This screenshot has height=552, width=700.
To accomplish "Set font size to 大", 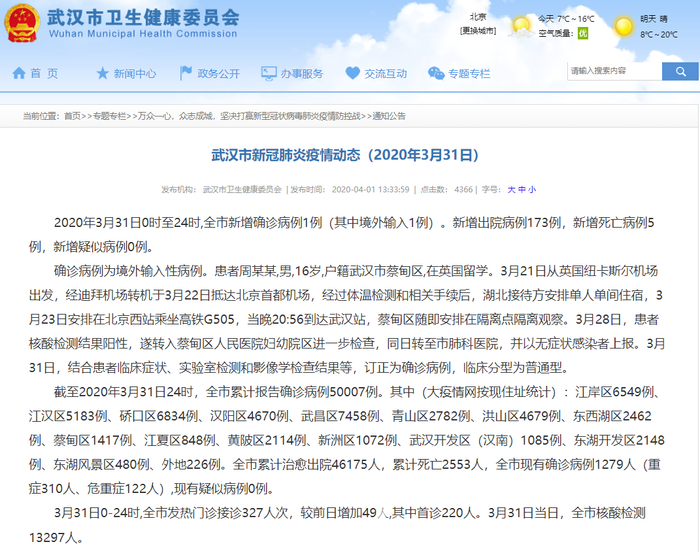I will click(x=511, y=190).
